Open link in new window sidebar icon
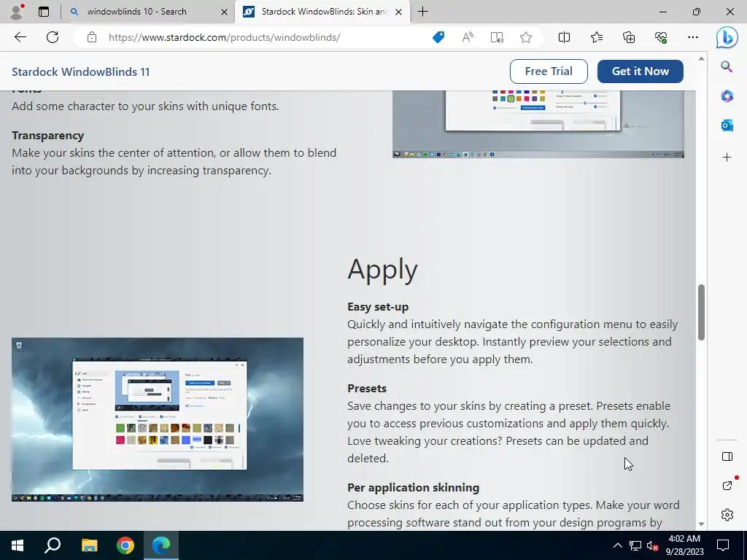 (x=727, y=485)
